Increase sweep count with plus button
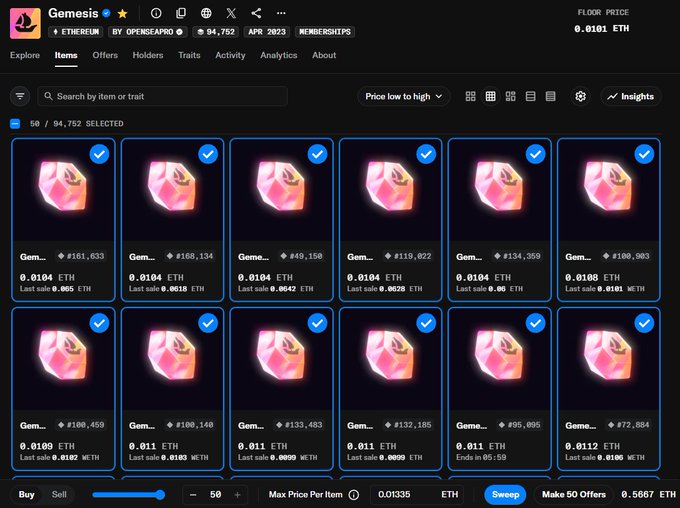Screen dimensions: 680x508 pos(237,495)
